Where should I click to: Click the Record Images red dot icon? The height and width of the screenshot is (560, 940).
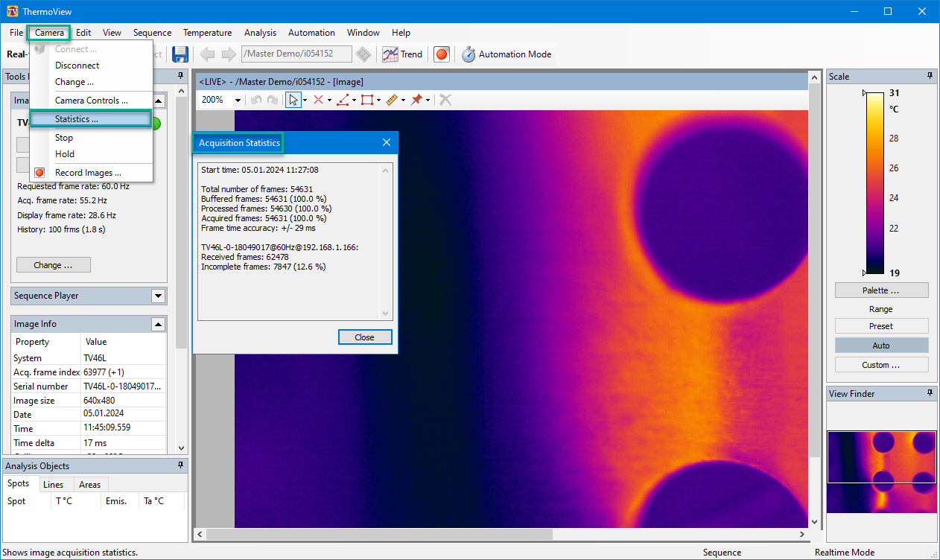point(40,173)
